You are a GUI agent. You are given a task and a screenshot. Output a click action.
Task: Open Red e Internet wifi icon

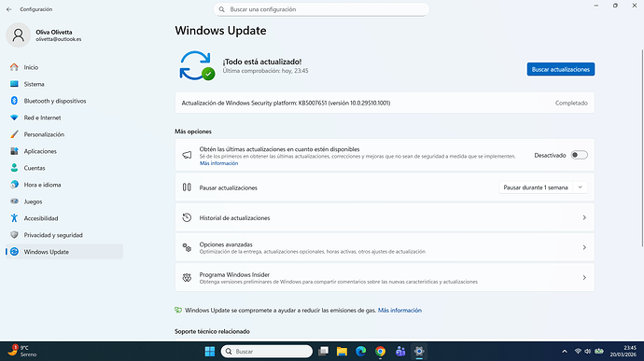[14, 118]
